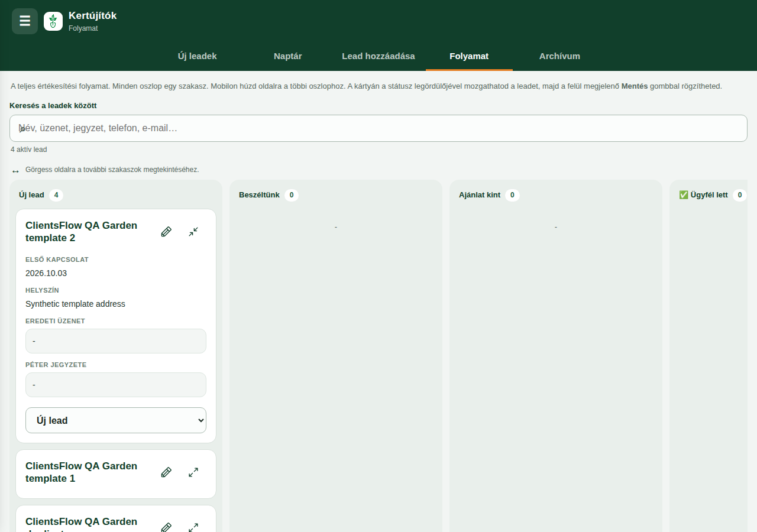Image resolution: width=757 pixels, height=532 pixels.
Task: Focus the lead search input field
Action: pyautogui.click(x=378, y=128)
